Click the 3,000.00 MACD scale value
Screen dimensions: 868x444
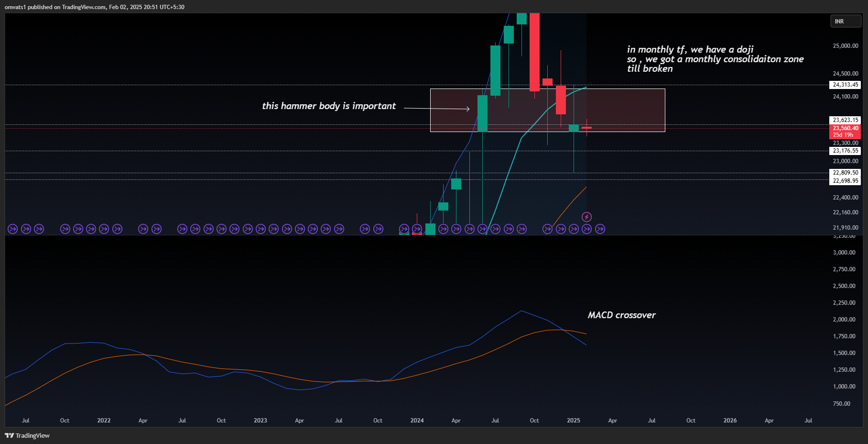click(844, 253)
